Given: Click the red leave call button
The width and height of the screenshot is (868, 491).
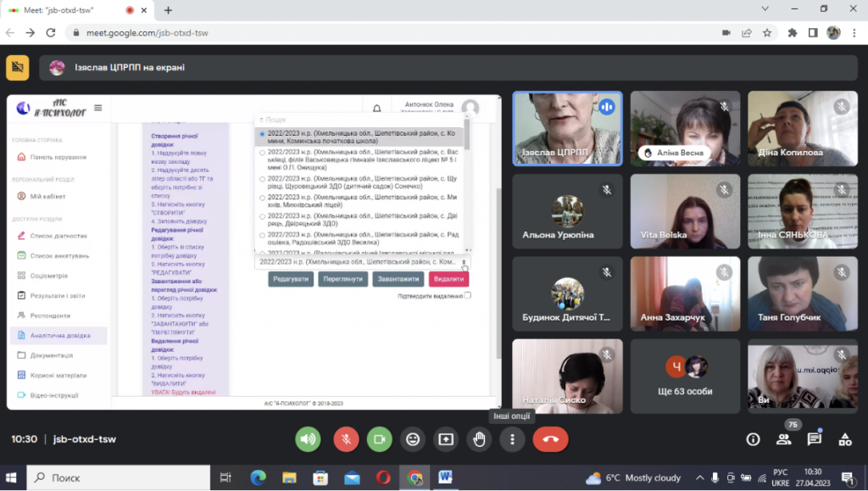Looking at the screenshot, I should click(550, 439).
